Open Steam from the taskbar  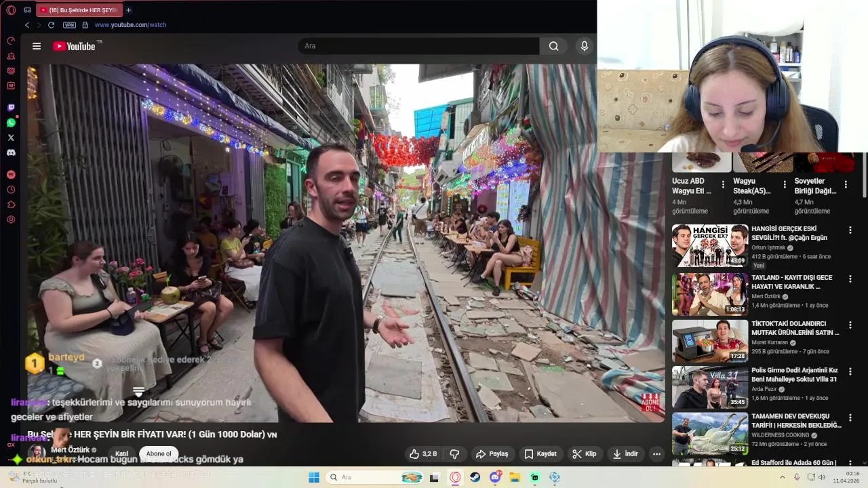475,477
